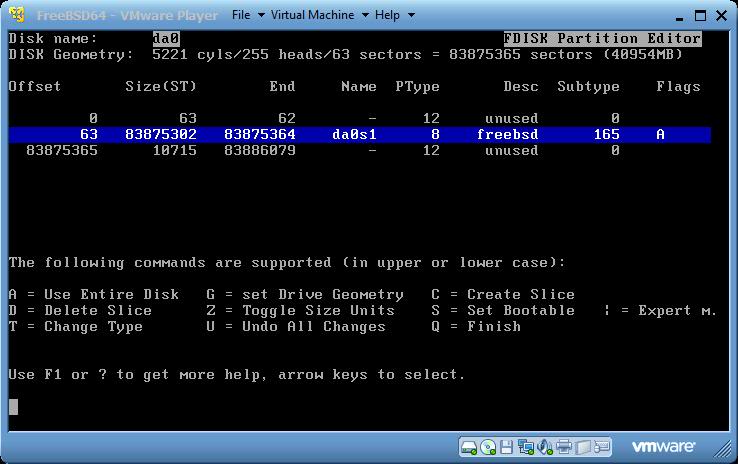
Task: Open the Help menu
Action: (387, 15)
